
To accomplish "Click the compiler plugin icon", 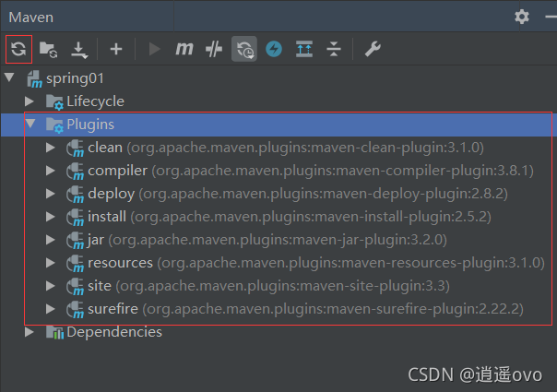I will [x=75, y=172].
